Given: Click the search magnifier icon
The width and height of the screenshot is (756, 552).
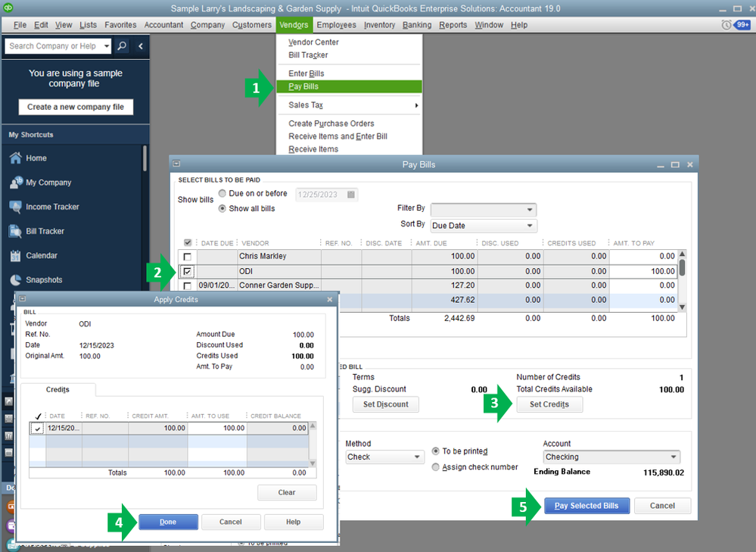Looking at the screenshot, I should [122, 46].
